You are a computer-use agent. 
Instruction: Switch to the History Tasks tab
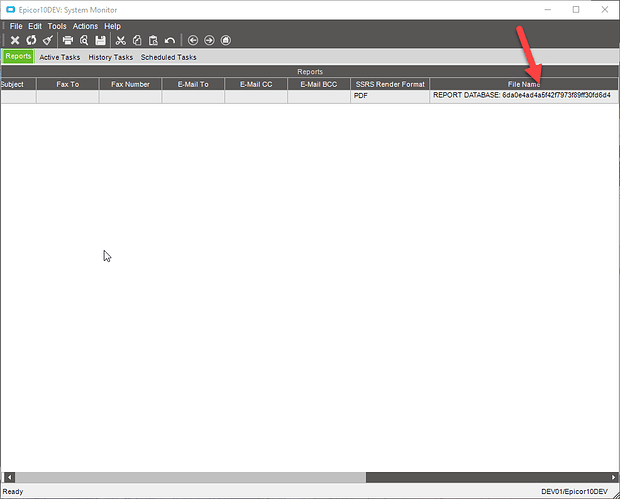pyautogui.click(x=111, y=57)
